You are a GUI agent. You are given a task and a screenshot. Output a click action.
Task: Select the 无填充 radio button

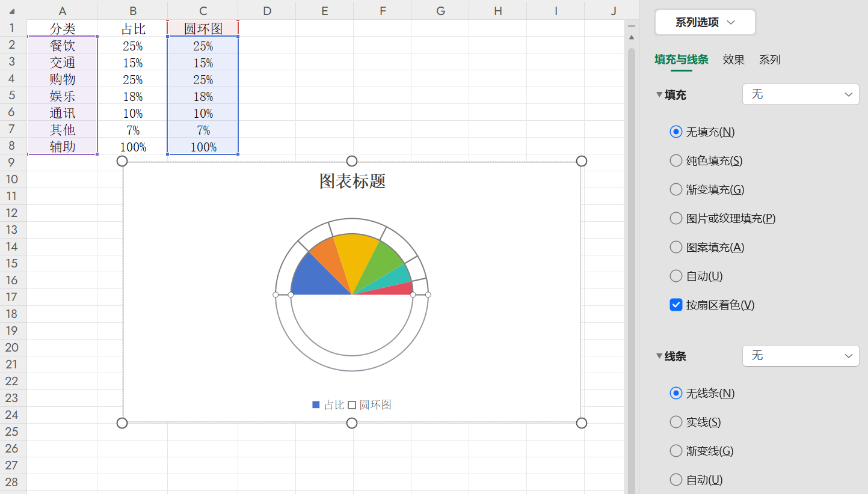pyautogui.click(x=676, y=132)
